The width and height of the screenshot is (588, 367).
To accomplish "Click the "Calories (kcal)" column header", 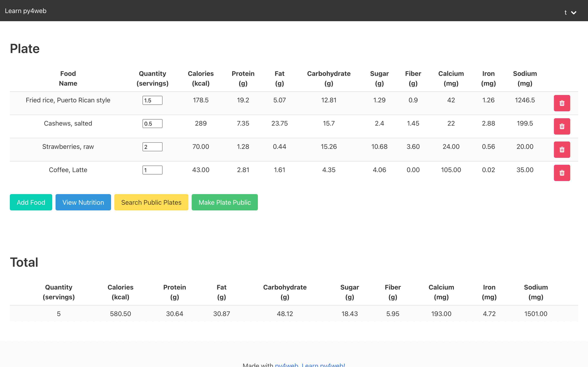I will tap(201, 78).
